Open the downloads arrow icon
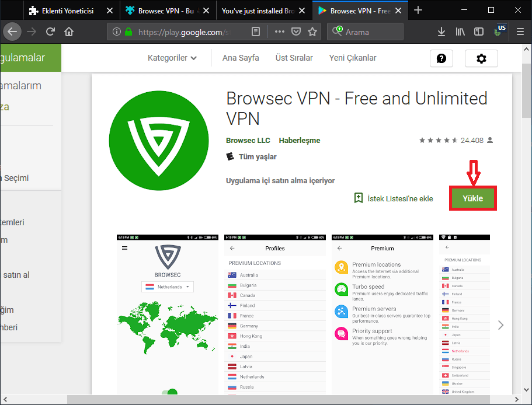532x405 pixels. click(x=441, y=32)
